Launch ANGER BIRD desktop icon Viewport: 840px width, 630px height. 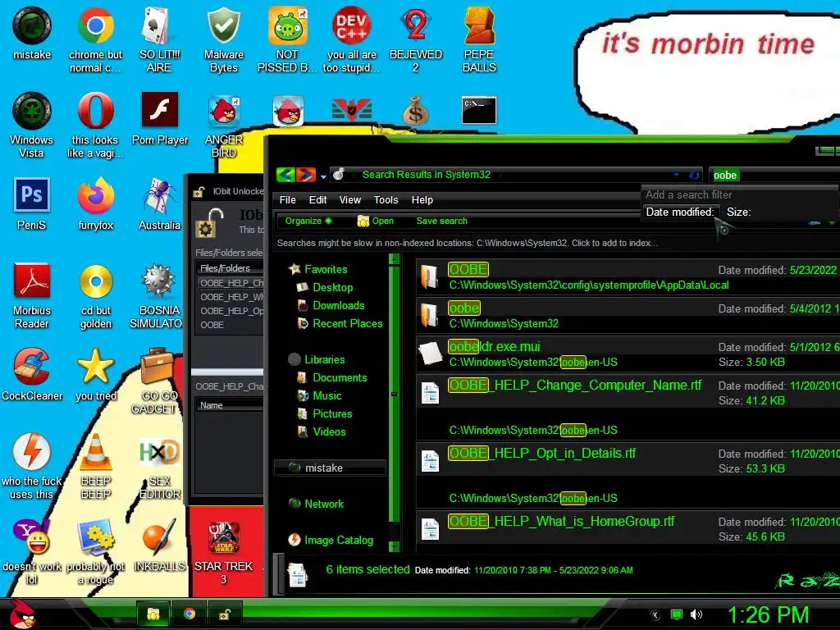coord(224,127)
